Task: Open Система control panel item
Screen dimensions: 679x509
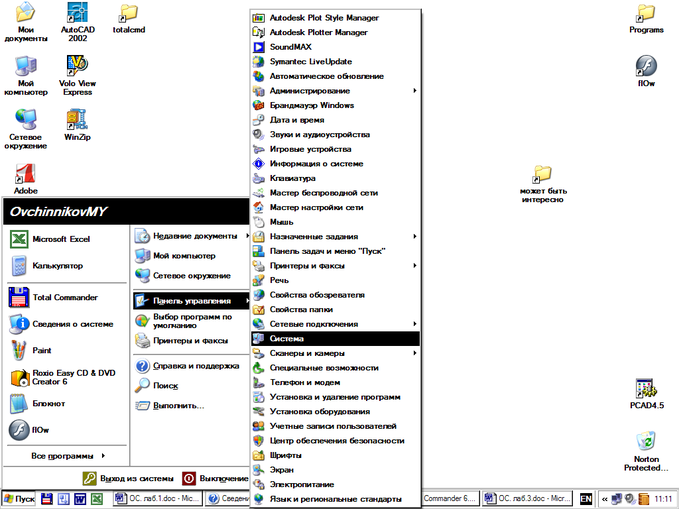Action: click(336, 339)
